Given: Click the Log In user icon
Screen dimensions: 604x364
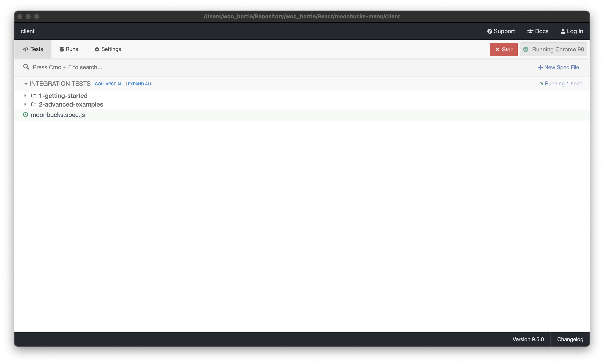Looking at the screenshot, I should (563, 31).
